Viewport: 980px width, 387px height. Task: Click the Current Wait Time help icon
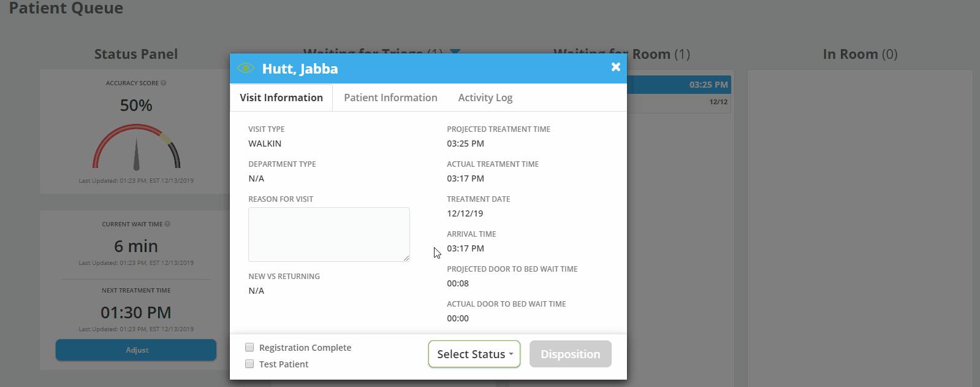(x=167, y=224)
